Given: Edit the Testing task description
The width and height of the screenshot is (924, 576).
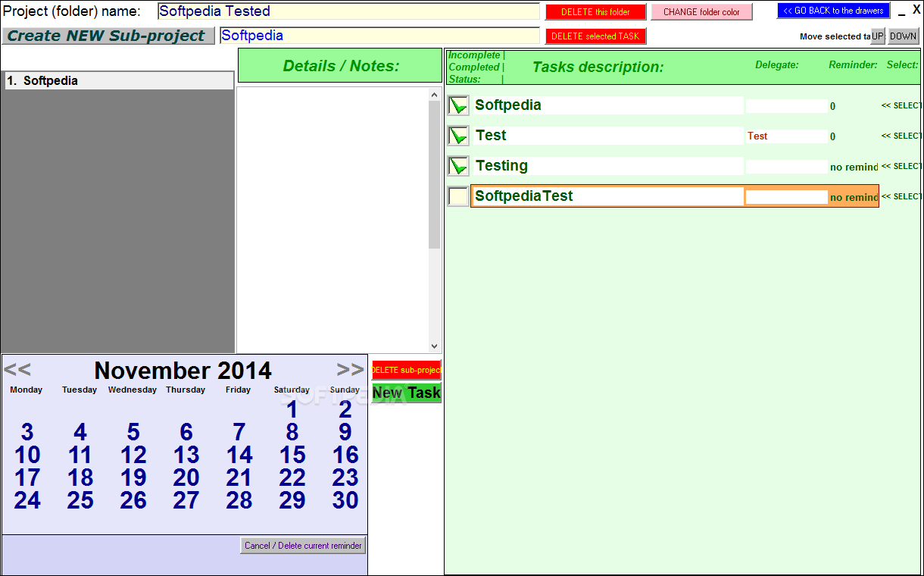Looking at the screenshot, I should pos(607,166).
